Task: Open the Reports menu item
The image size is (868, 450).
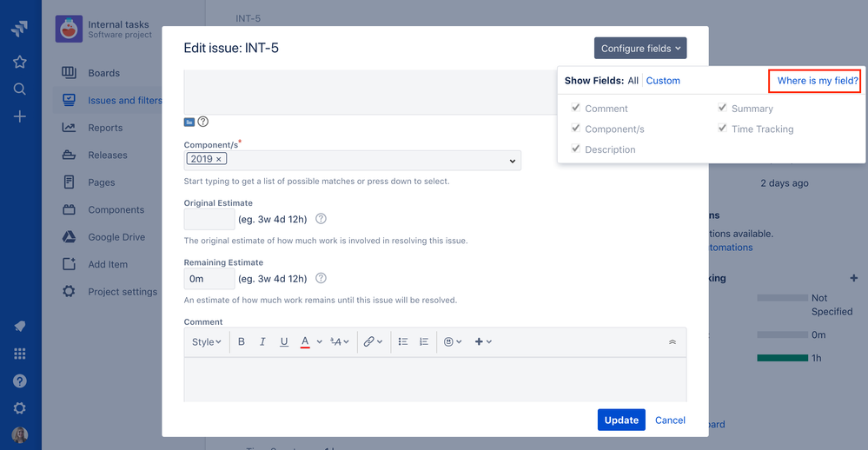Action: pos(105,128)
